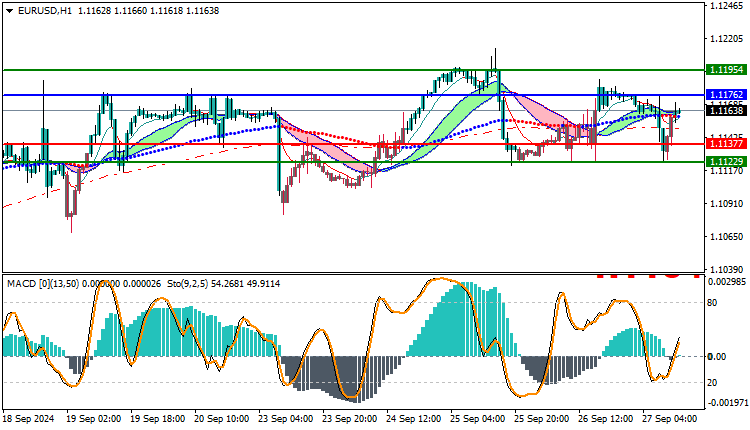Click the 1.12205 price scale value
This screenshot has width=750, height=430.
click(727, 39)
